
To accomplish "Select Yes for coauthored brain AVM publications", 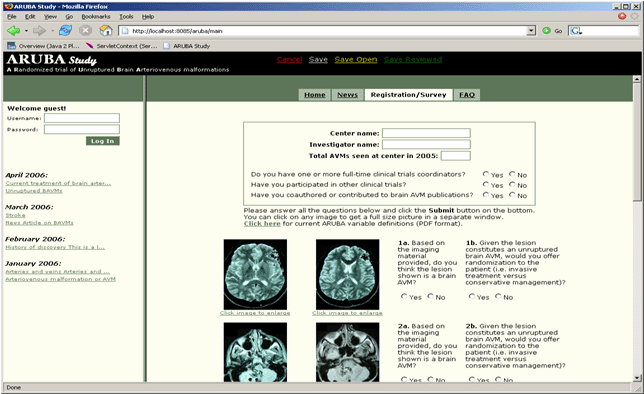I will (486, 195).
